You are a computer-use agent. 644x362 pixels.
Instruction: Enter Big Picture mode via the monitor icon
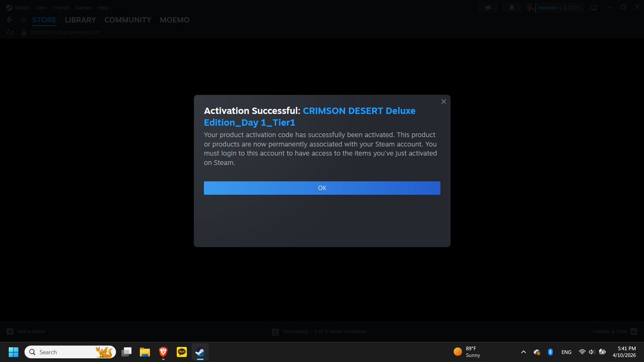click(594, 8)
